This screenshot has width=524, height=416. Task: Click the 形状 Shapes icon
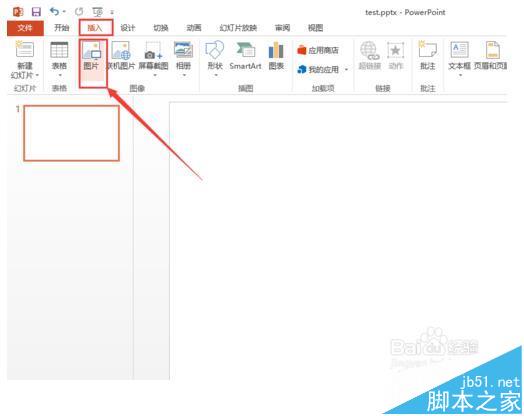pos(214,50)
